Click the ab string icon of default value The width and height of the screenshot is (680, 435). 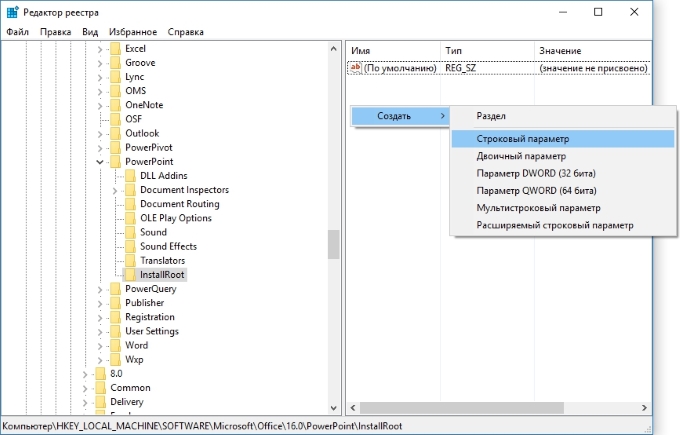click(x=356, y=68)
